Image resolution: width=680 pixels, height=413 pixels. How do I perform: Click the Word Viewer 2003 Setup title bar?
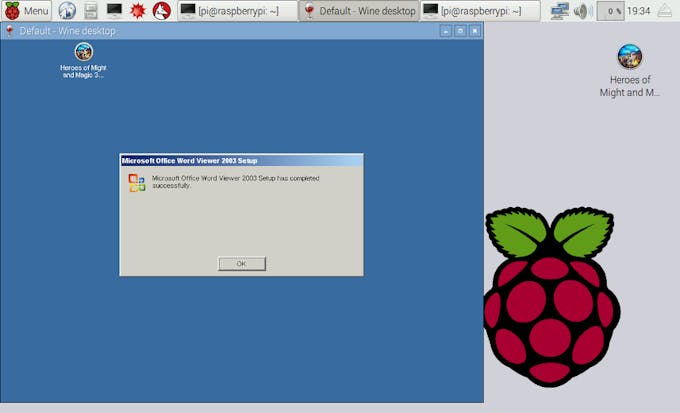pos(242,161)
